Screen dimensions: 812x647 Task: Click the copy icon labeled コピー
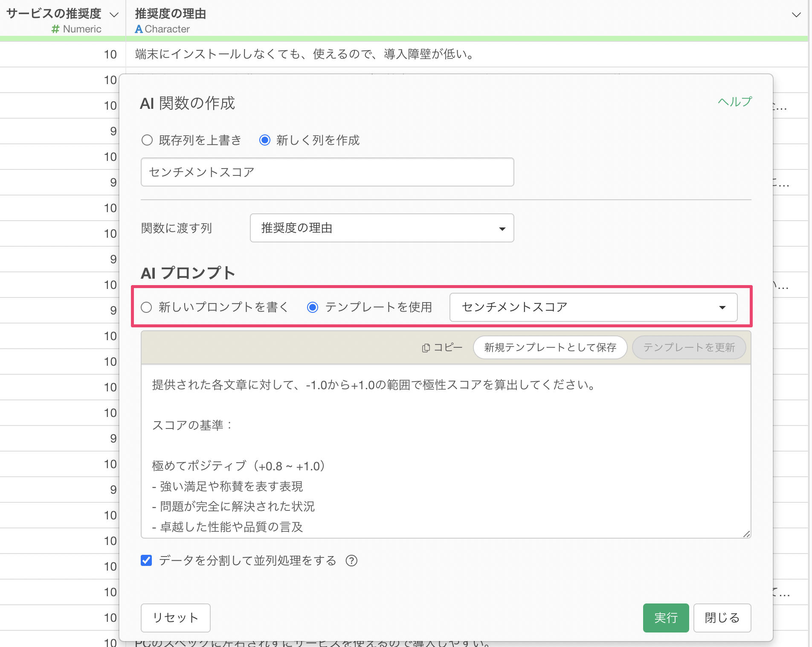[x=442, y=347]
